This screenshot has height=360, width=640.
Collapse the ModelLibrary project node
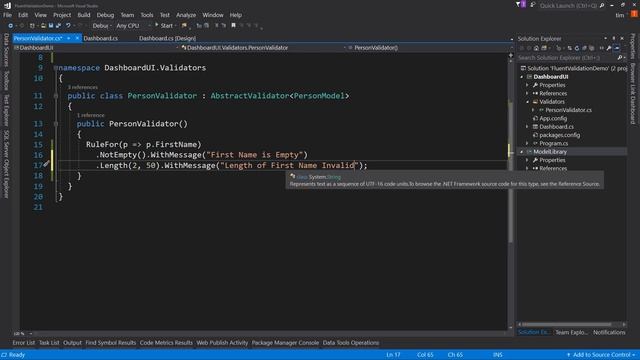tap(522, 152)
